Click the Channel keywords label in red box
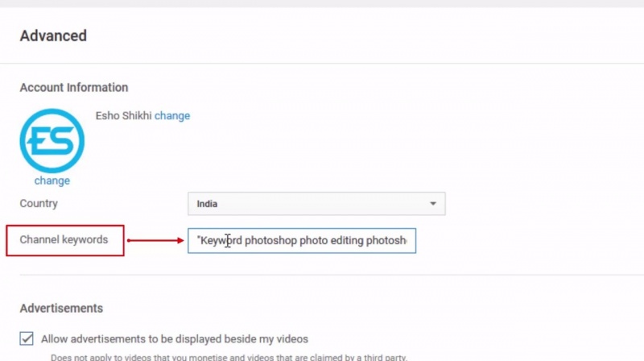 pos(65,239)
